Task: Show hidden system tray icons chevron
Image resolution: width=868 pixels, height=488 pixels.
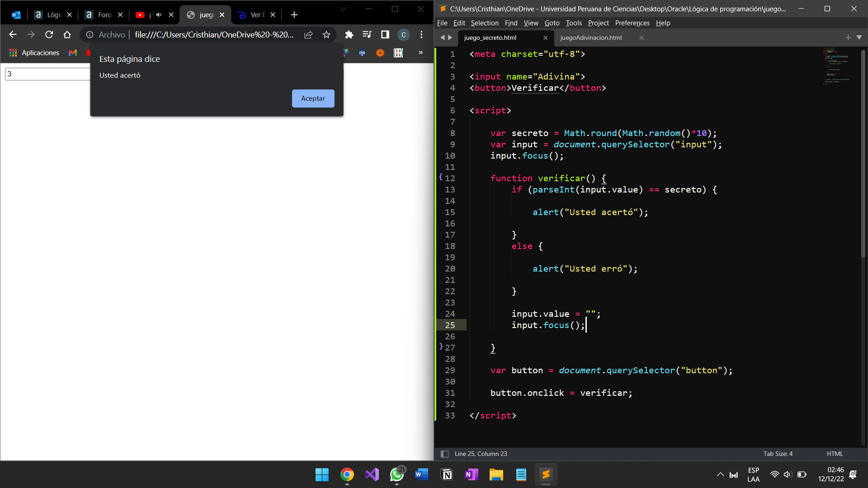Action: point(720,475)
